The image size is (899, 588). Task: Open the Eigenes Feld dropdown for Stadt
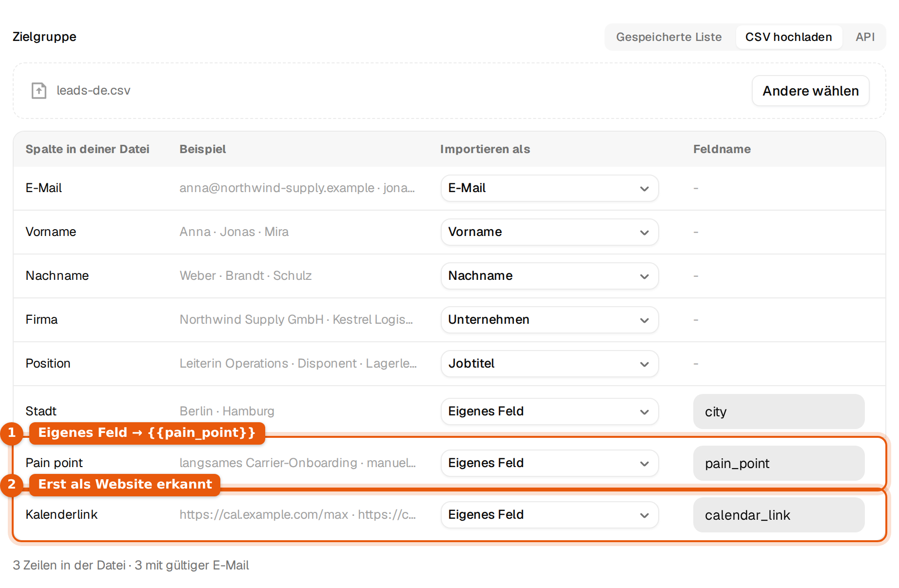coord(549,412)
